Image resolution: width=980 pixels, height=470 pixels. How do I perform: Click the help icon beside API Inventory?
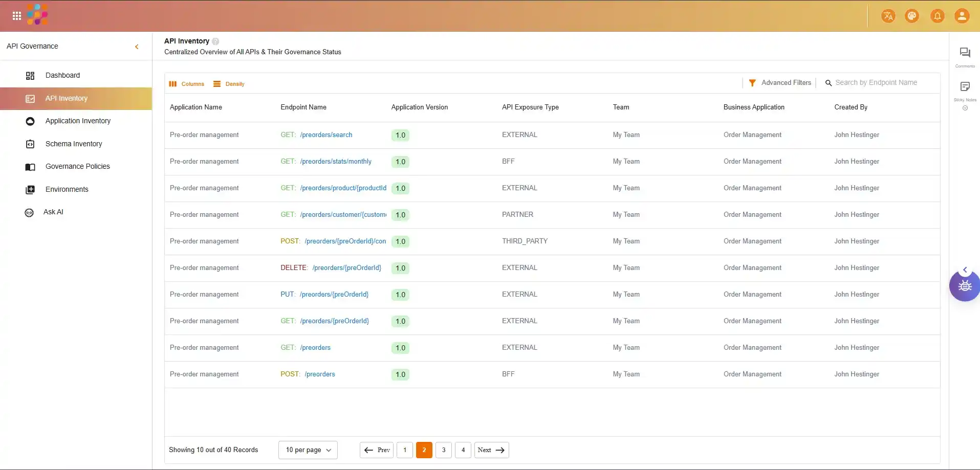click(x=215, y=41)
